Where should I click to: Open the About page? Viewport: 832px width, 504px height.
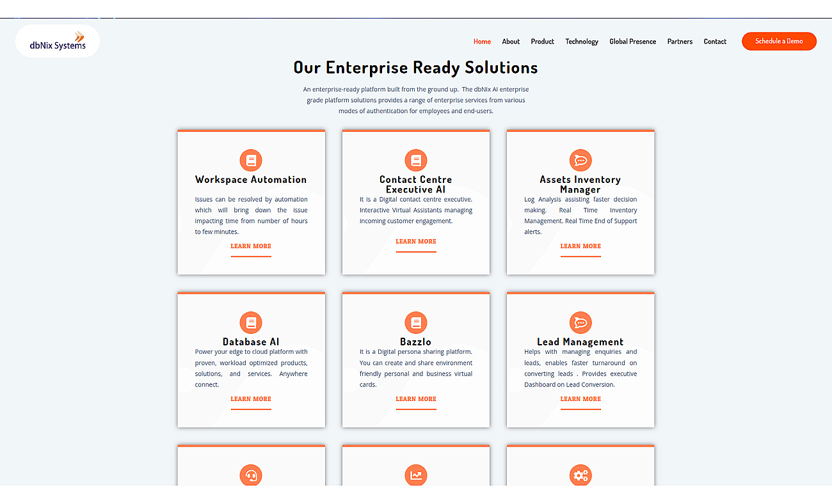coord(511,42)
